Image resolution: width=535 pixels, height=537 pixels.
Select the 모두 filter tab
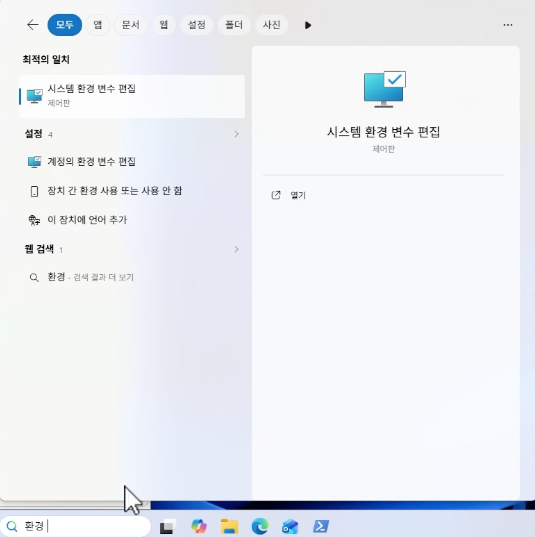[x=65, y=25]
